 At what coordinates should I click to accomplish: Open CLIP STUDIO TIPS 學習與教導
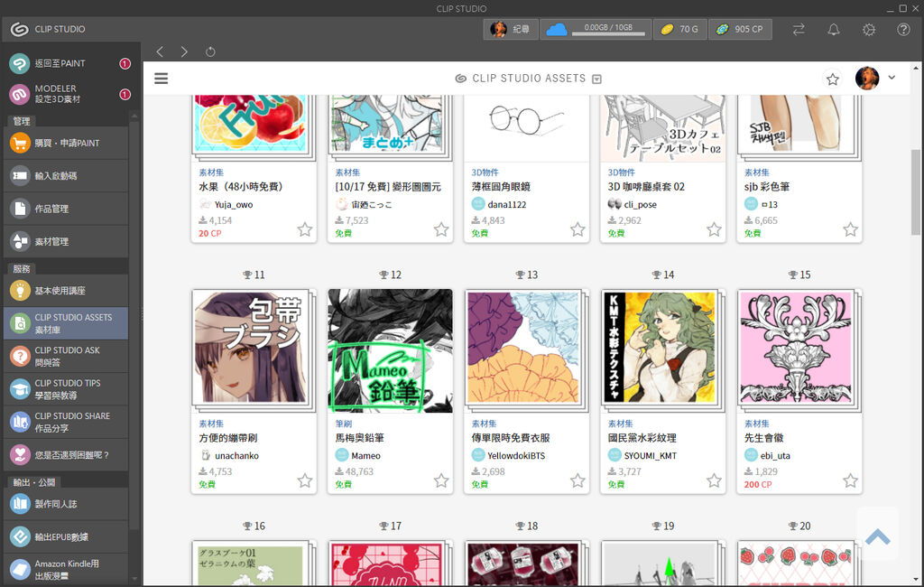coord(66,389)
